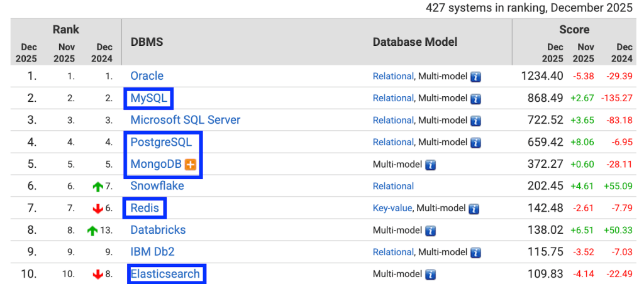This screenshot has width=644, height=284.
Task: Open the PostgreSQL link
Action: (x=160, y=142)
